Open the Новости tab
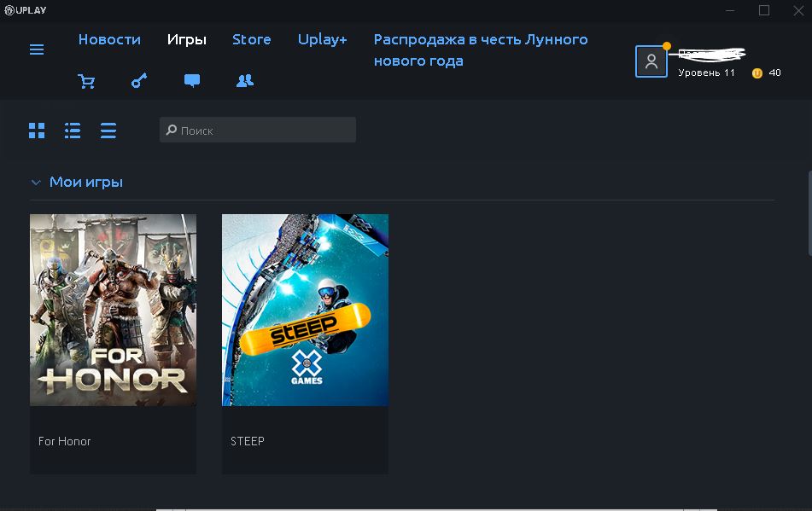 [109, 39]
